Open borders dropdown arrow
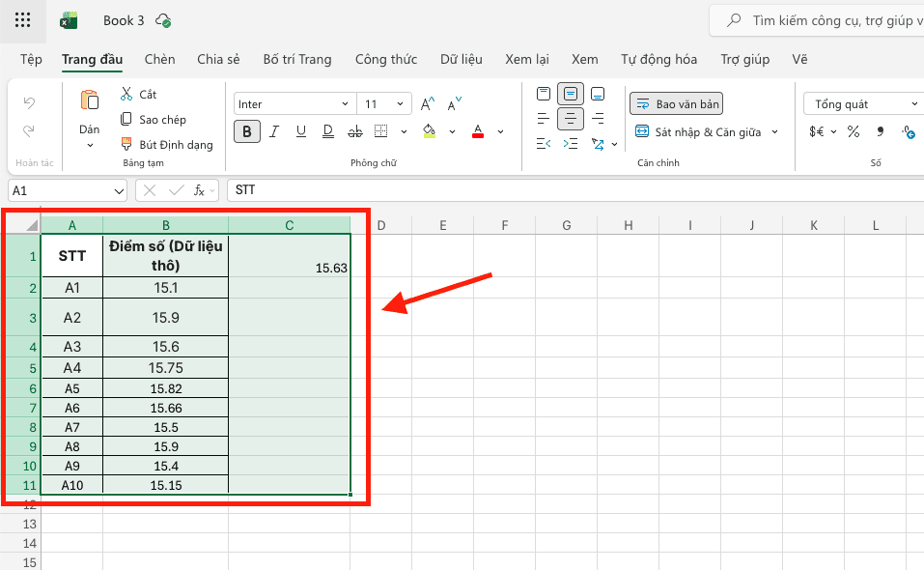Viewport: 924px width, 570px height. (404, 131)
